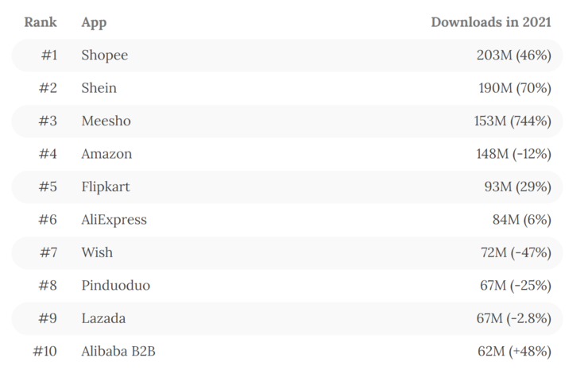Screen dimensions: 588x381
Task: Click the Amazon app entry
Action: point(106,154)
